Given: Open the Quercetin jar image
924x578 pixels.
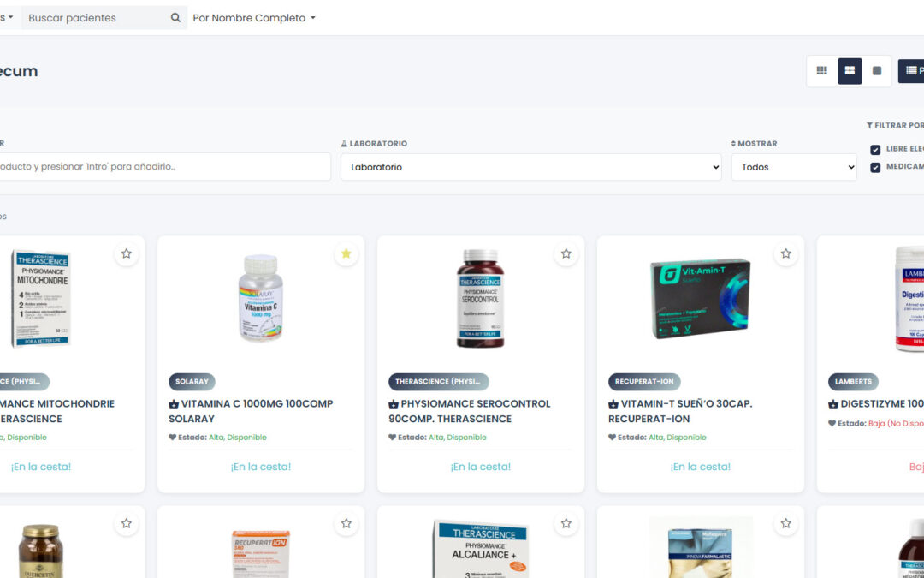Looking at the screenshot, I should pos(41,551).
